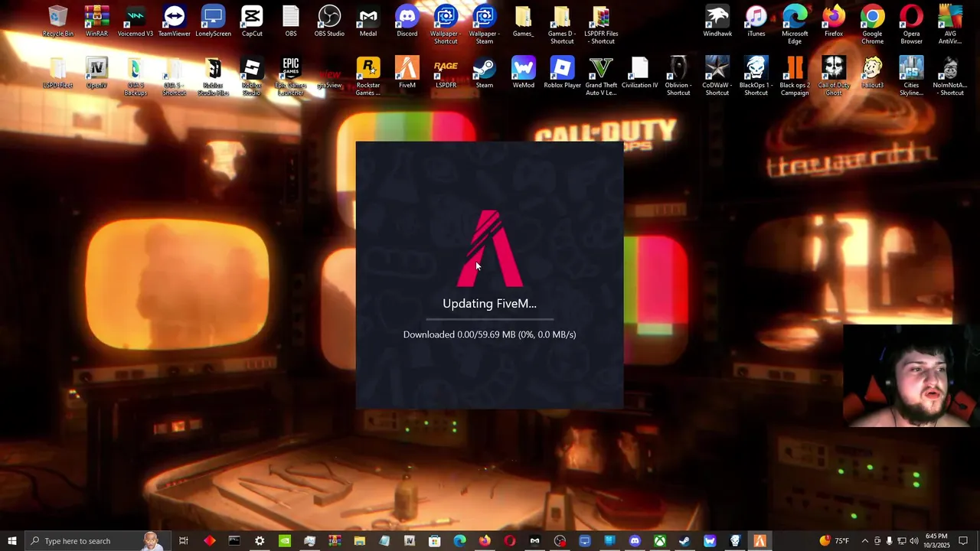Screen dimensions: 980x551
Task: Select the FiveM desktop shortcut
Action: (x=407, y=73)
